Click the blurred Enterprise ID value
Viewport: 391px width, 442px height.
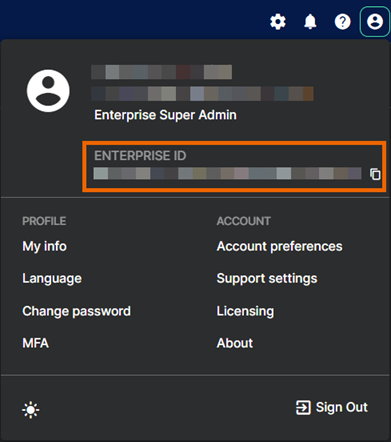pyautogui.click(x=227, y=174)
